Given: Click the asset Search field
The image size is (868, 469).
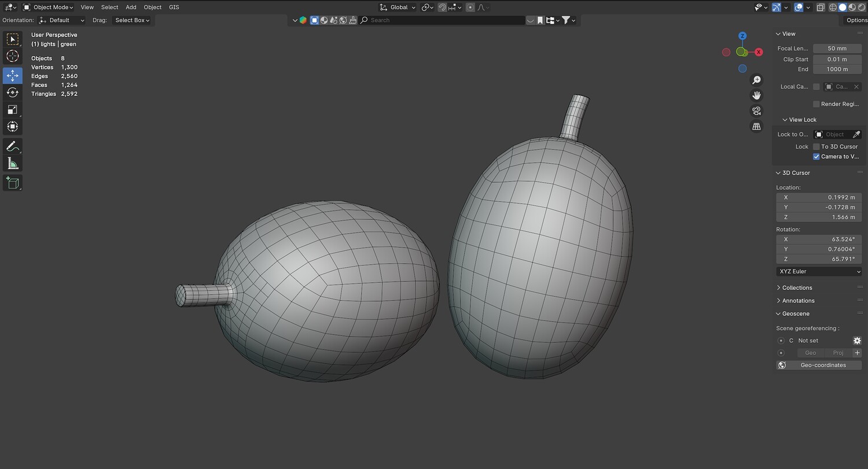Looking at the screenshot, I should pyautogui.click(x=442, y=20).
